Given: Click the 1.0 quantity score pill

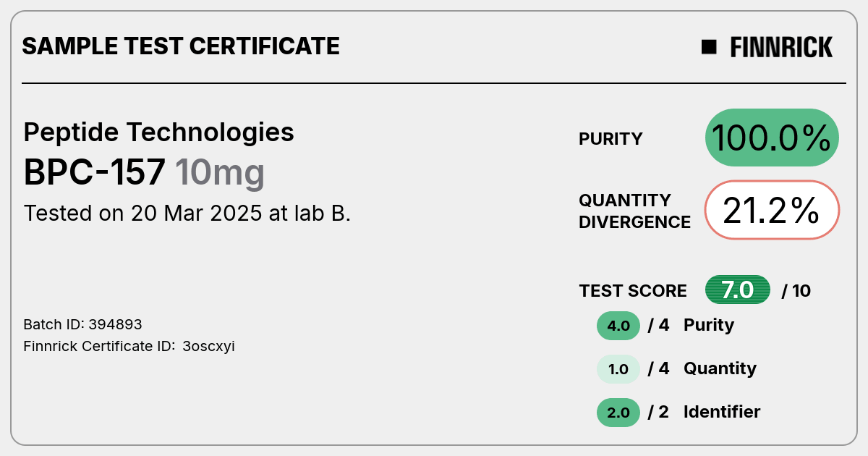Looking at the screenshot, I should (618, 369).
